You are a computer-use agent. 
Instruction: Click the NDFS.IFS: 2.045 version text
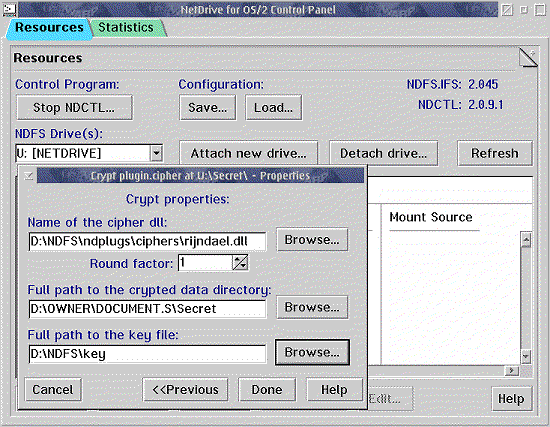tap(452, 84)
